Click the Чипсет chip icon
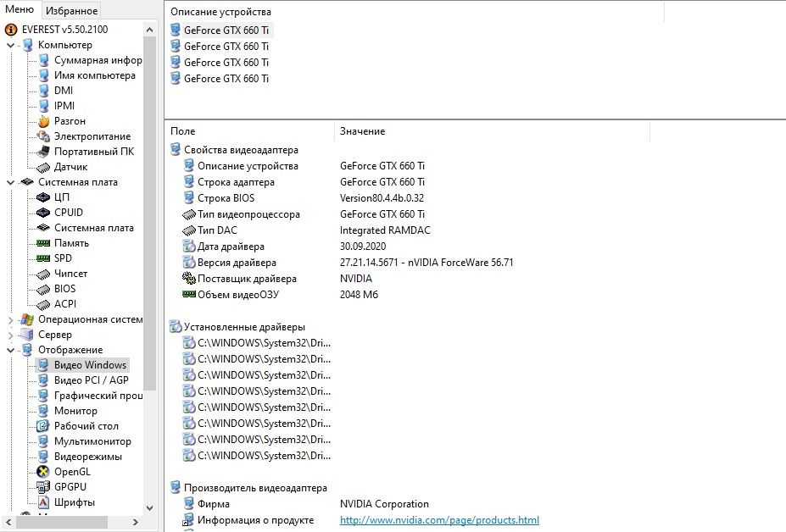The image size is (786, 532). [x=43, y=274]
